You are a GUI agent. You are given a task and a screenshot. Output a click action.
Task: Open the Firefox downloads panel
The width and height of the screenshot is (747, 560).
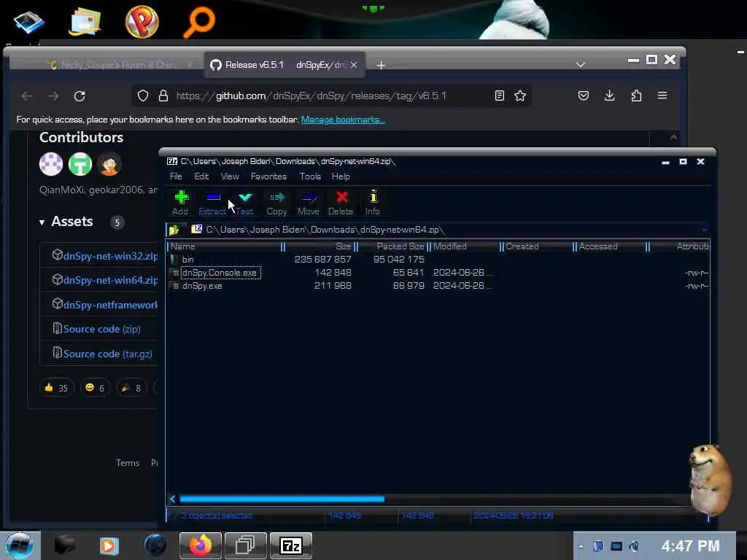click(609, 96)
